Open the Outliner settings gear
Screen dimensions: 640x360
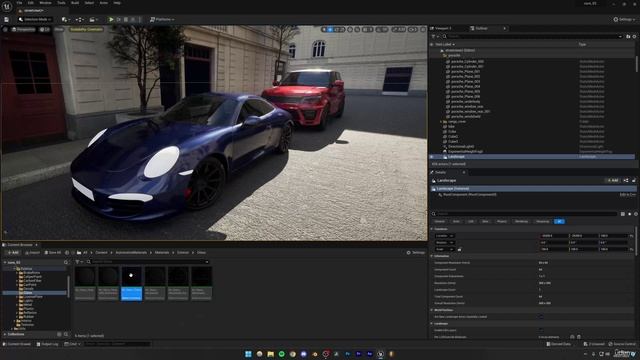pyautogui.click(x=634, y=36)
